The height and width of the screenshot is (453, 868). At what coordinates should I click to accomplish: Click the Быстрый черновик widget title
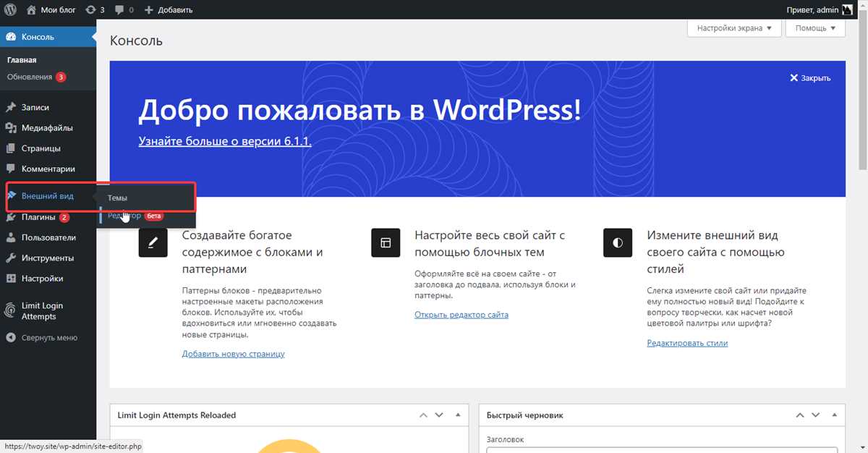click(525, 415)
